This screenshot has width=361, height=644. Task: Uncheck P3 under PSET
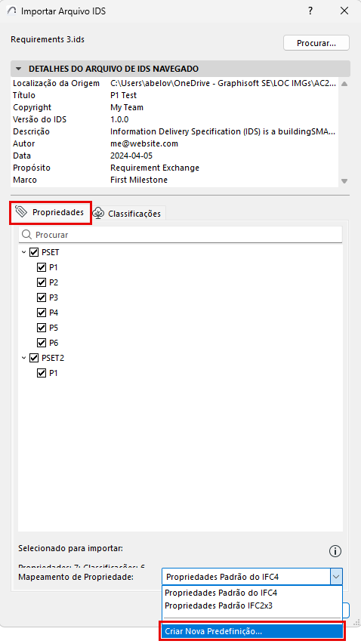(x=42, y=297)
